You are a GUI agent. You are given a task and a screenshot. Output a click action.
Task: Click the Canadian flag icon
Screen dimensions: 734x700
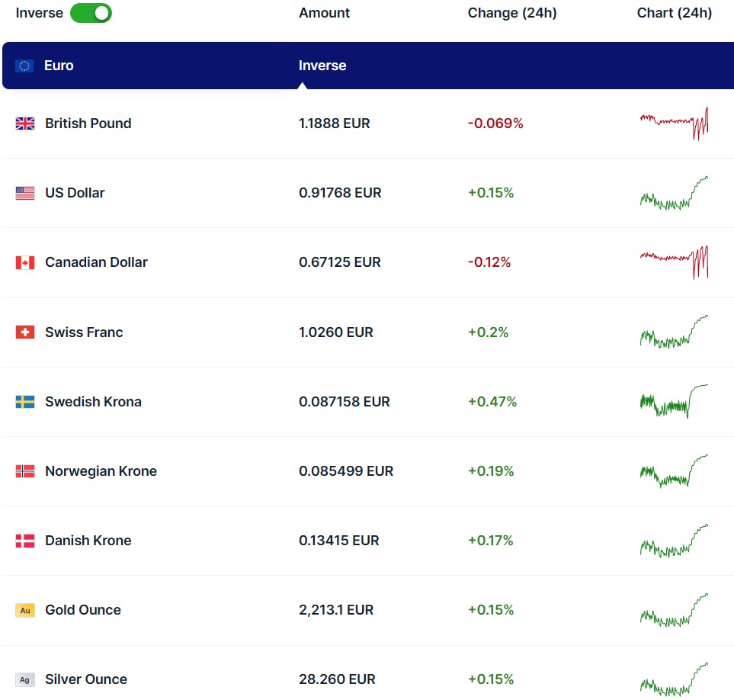pyautogui.click(x=25, y=262)
